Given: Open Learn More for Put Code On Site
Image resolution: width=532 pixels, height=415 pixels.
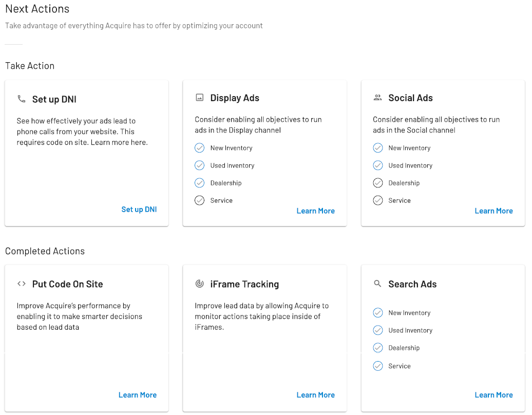Looking at the screenshot, I should pos(137,395).
